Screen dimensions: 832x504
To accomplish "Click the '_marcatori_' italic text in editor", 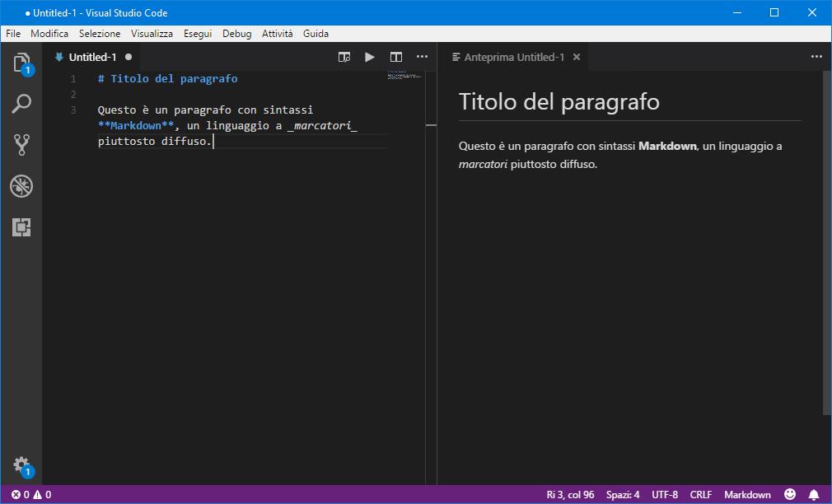I will pyautogui.click(x=322, y=126).
